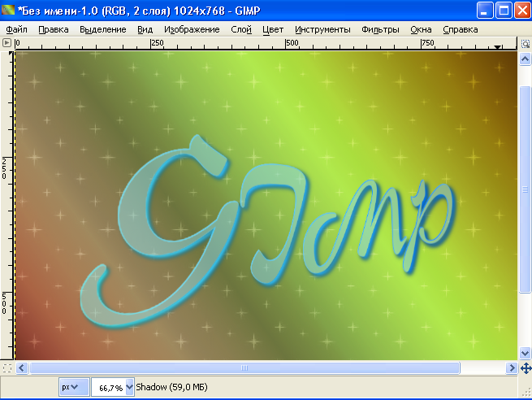The width and height of the screenshot is (532, 400).
Task: Click the GIMP Wilber icon in title bar
Action: (8, 10)
